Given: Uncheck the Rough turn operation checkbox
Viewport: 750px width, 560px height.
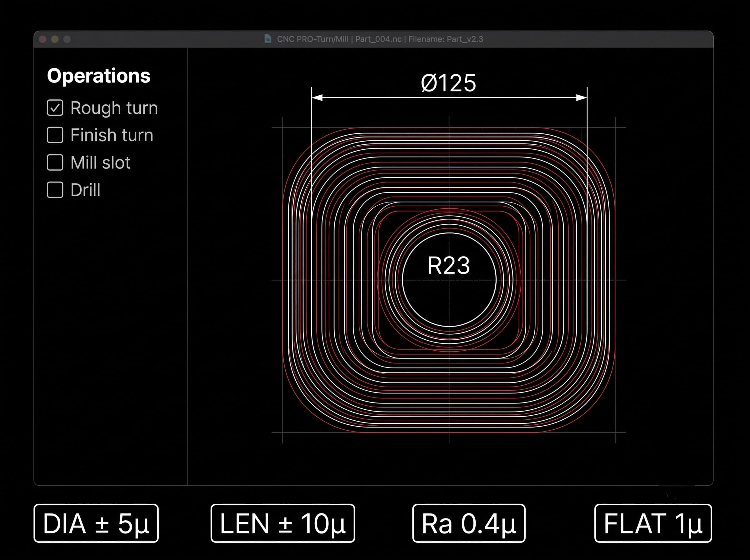Looking at the screenshot, I should [x=55, y=108].
